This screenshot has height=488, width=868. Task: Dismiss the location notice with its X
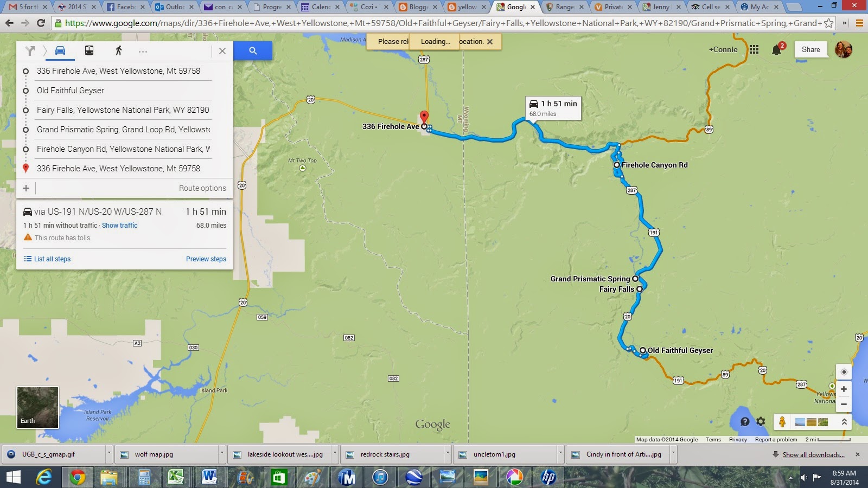pos(490,42)
